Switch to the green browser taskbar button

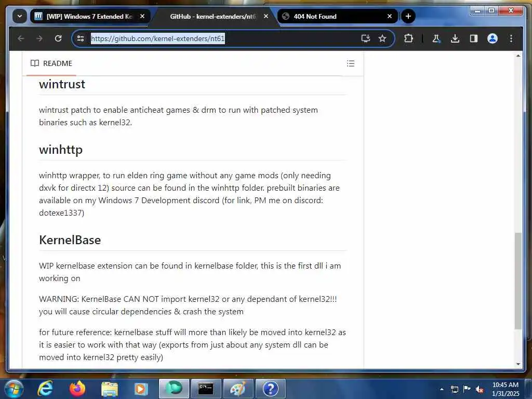[x=174, y=389]
